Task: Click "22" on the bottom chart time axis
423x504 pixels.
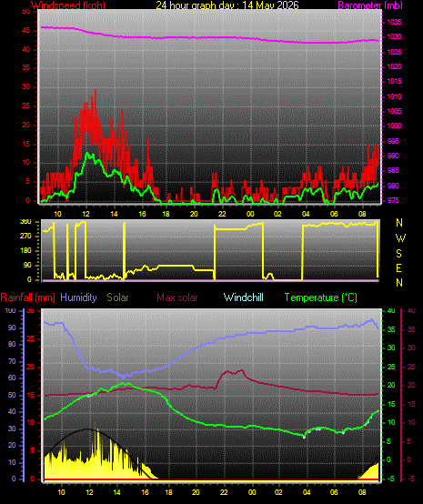Action: coord(224,492)
